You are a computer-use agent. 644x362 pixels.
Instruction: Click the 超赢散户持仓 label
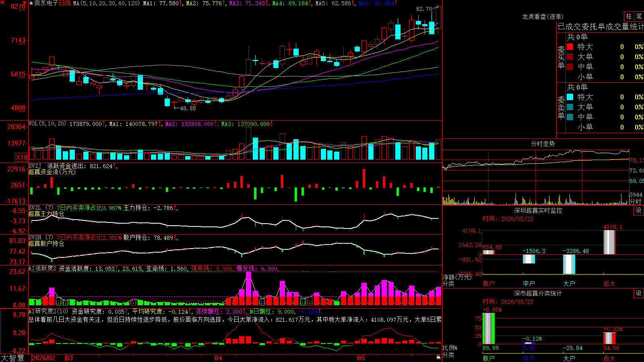click(x=46, y=243)
